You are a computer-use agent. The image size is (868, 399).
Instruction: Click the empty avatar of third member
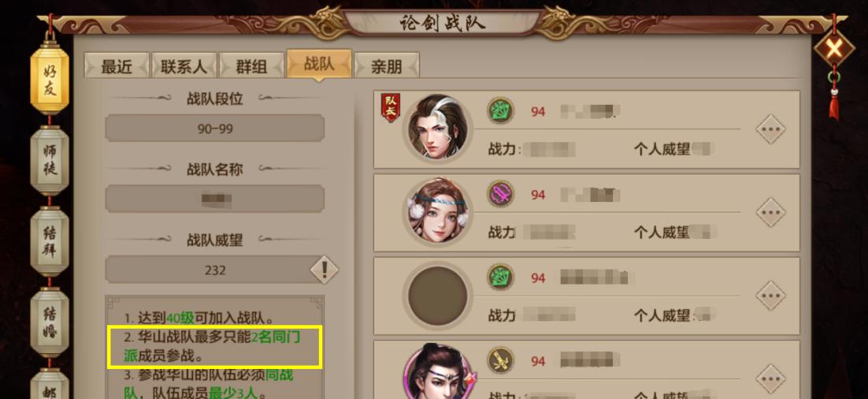pyautogui.click(x=437, y=296)
